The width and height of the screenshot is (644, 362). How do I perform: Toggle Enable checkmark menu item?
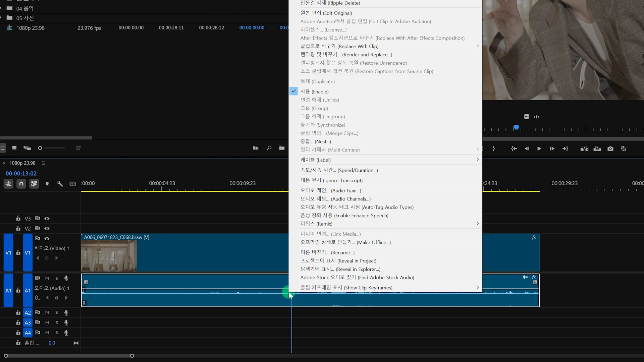[385, 92]
